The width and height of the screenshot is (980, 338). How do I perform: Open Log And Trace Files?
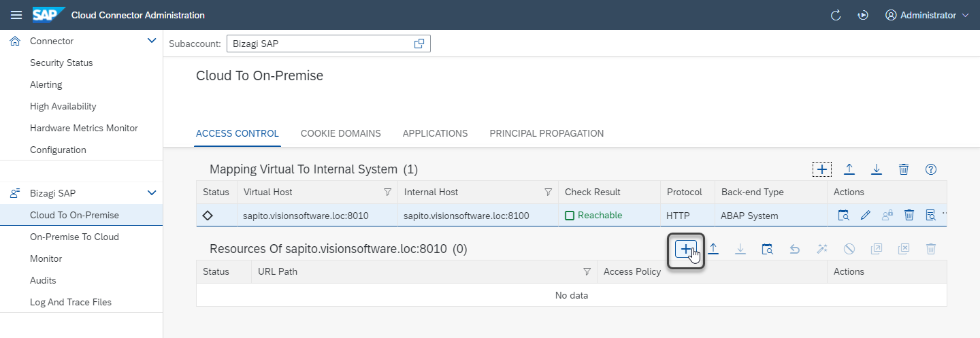pos(71,302)
